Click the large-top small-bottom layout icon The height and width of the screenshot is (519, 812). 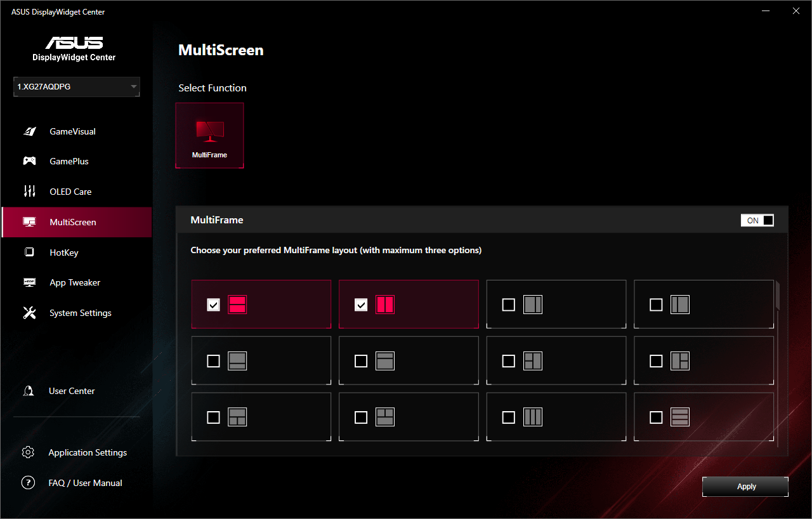click(237, 361)
